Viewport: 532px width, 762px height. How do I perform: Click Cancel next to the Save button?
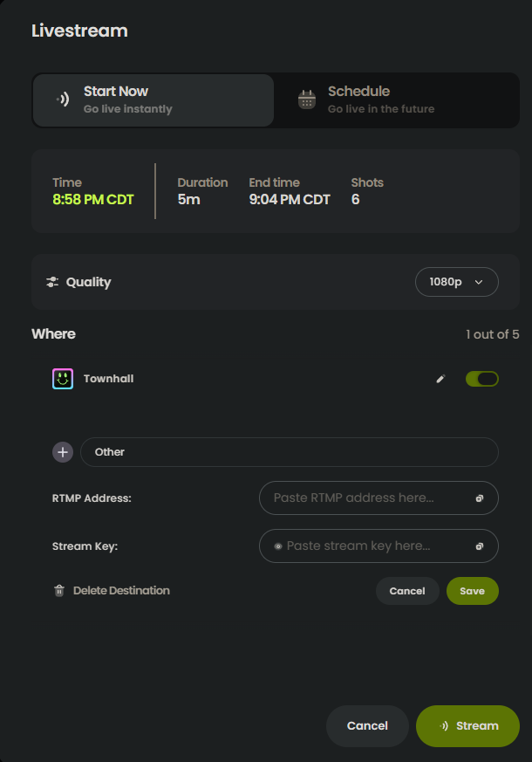407,591
